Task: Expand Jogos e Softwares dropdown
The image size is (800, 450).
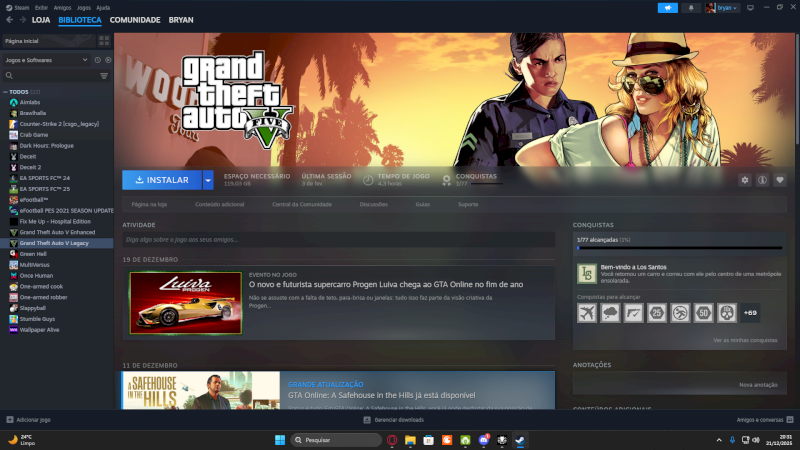Action: click(46, 60)
